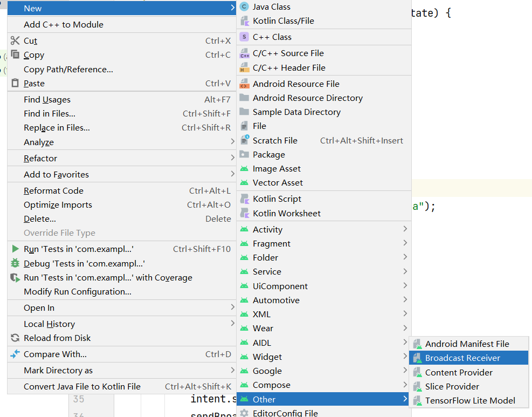Open the AIDL submenu

coord(324,343)
